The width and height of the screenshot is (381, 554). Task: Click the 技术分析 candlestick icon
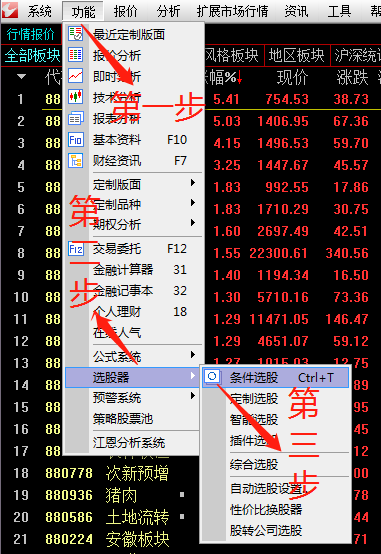(75, 96)
